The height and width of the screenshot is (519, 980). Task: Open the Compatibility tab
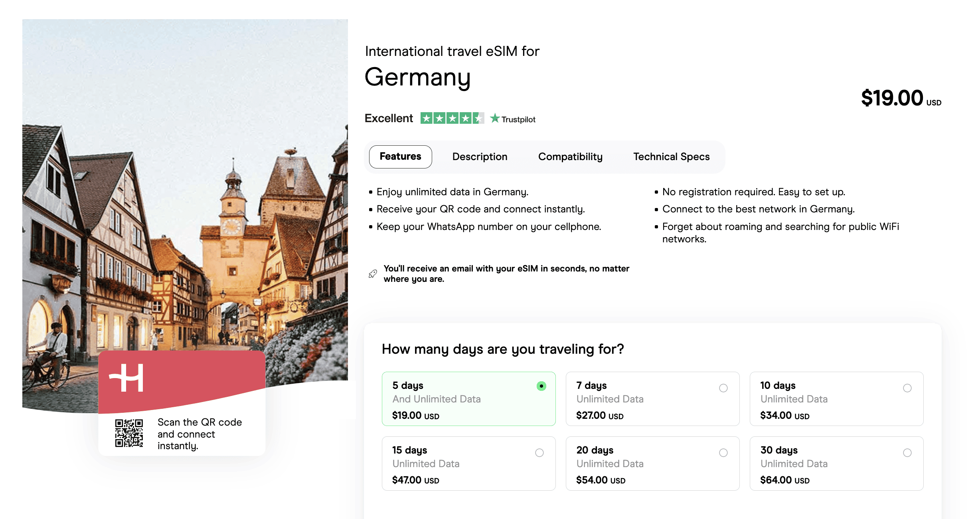click(570, 156)
